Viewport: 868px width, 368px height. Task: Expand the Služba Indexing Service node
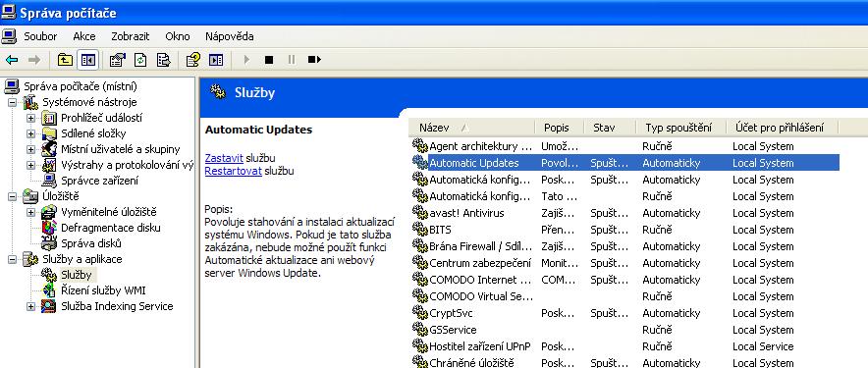tap(31, 306)
